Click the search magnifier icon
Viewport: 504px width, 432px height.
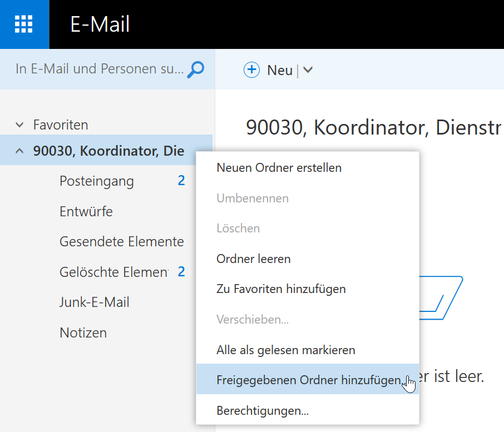tap(196, 69)
